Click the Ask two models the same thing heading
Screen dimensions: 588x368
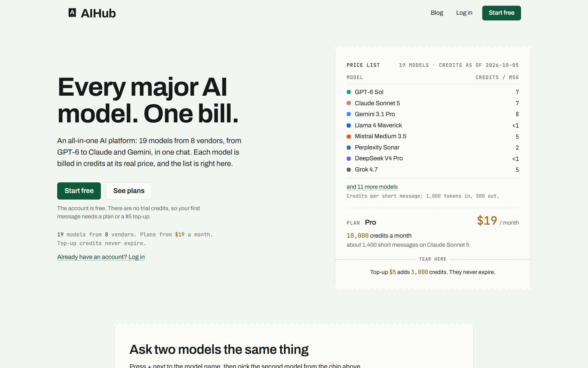pos(219,349)
